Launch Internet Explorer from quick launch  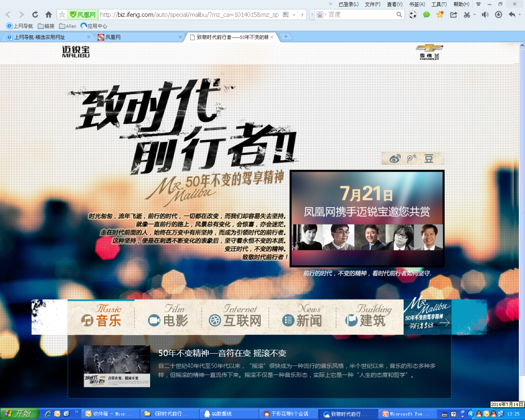[x=48, y=414]
